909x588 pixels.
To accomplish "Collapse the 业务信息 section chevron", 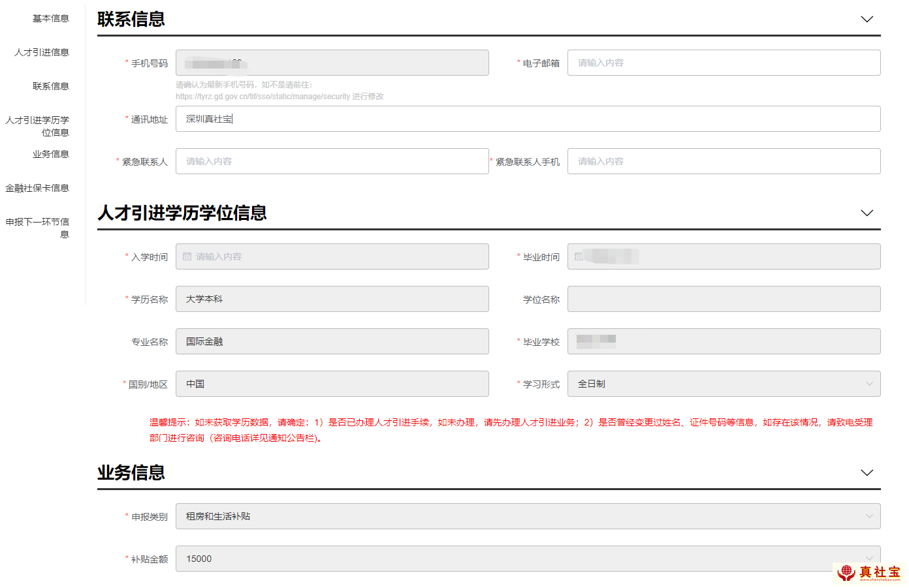I will point(867,473).
